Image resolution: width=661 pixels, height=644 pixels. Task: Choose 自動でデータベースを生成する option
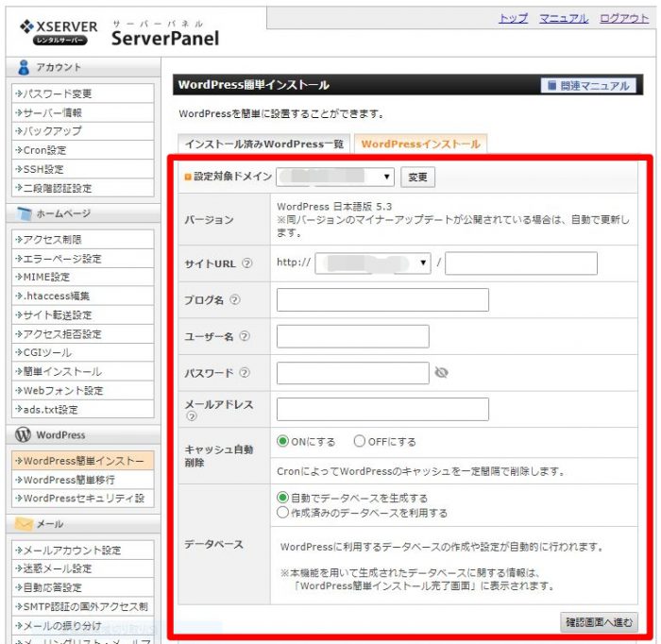tap(282, 498)
